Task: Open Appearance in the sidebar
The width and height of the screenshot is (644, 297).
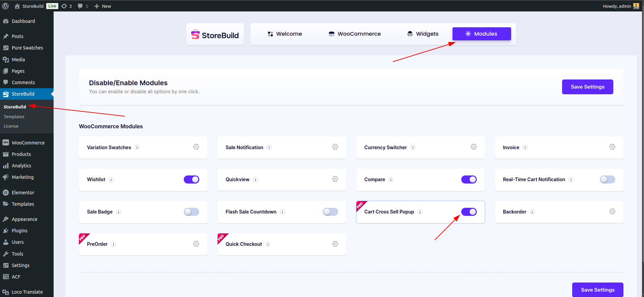Action: [x=27, y=219]
